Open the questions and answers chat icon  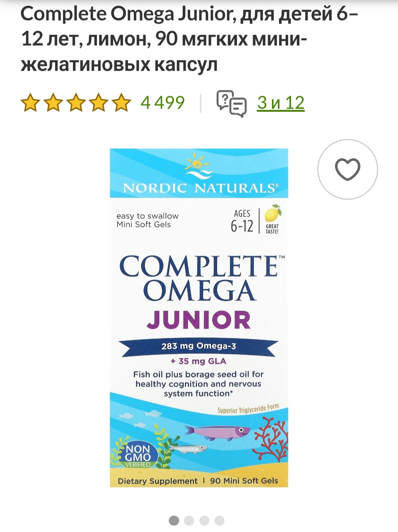coord(231,103)
